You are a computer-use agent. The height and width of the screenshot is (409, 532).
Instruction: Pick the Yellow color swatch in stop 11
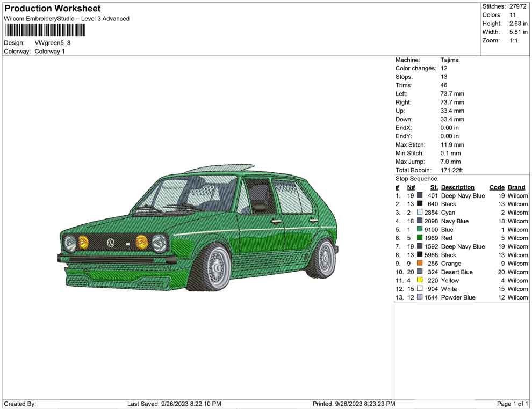(x=420, y=280)
